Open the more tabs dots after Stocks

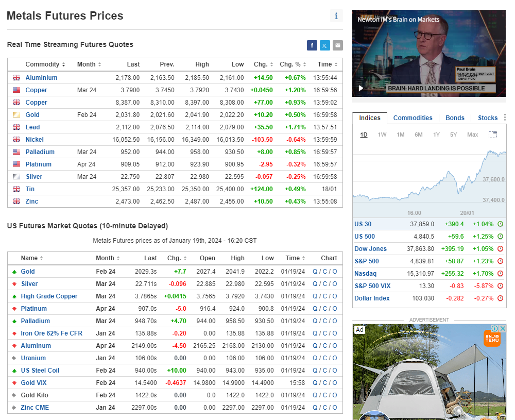pyautogui.click(x=505, y=117)
